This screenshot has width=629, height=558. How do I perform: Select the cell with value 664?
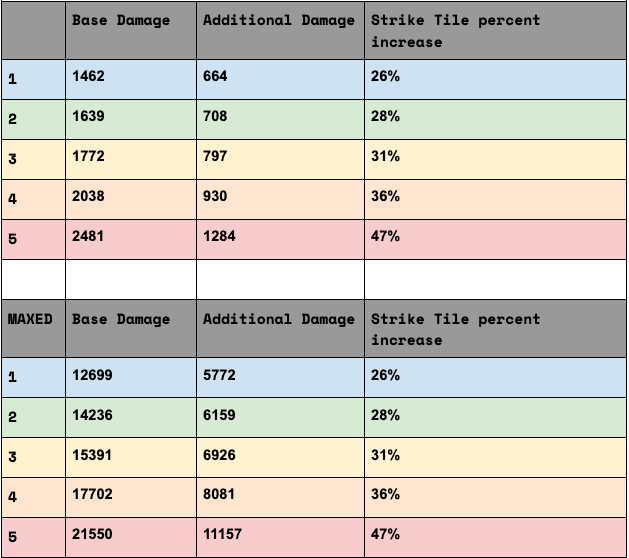[x=280, y=79]
